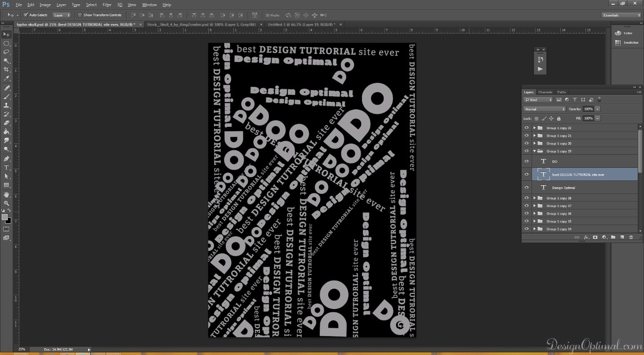Select the Clone Stamp tool

coord(6,105)
